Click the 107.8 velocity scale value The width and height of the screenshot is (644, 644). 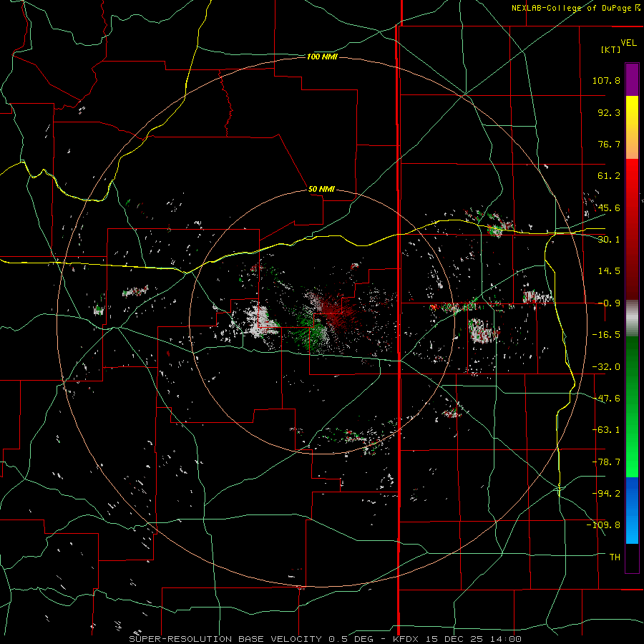[x=606, y=80]
